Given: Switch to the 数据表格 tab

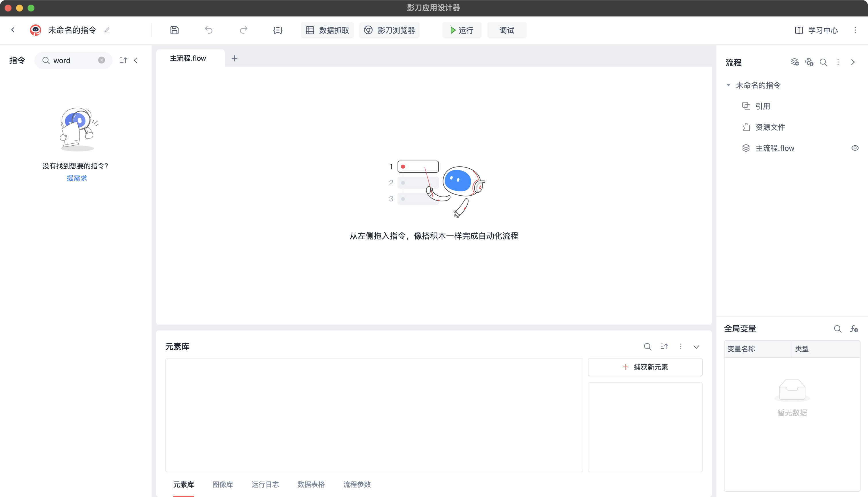Looking at the screenshot, I should pyautogui.click(x=311, y=484).
